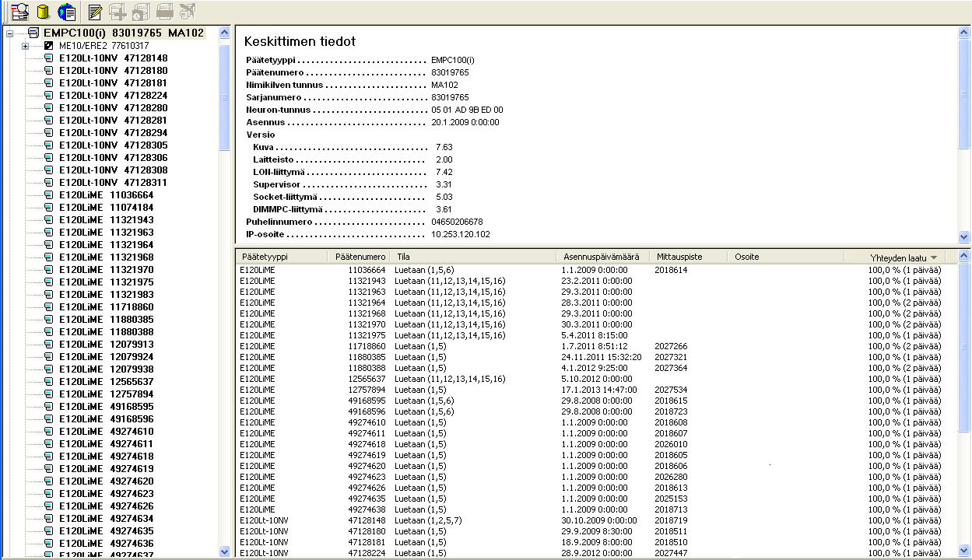Viewport: 972px width, 560px height.
Task: Click the concentrator icon beside EMPC100(i) 83019765
Action: [33, 33]
